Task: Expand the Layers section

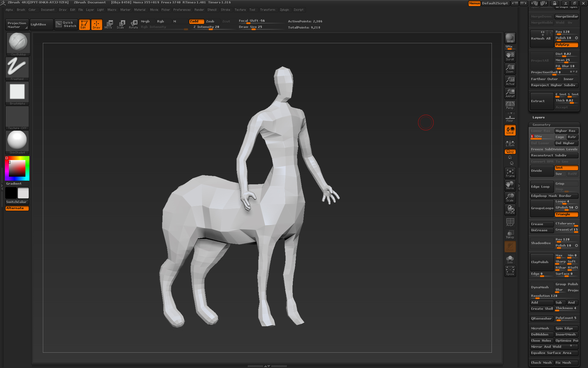Action: click(538, 117)
